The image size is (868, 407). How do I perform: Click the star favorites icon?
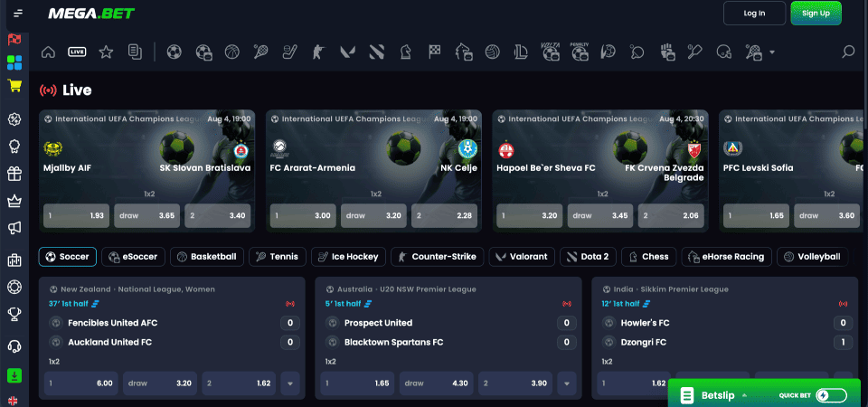(x=106, y=52)
